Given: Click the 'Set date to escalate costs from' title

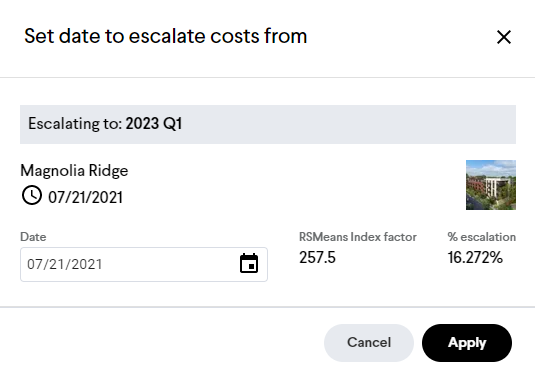Looking at the screenshot, I should pos(165,36).
